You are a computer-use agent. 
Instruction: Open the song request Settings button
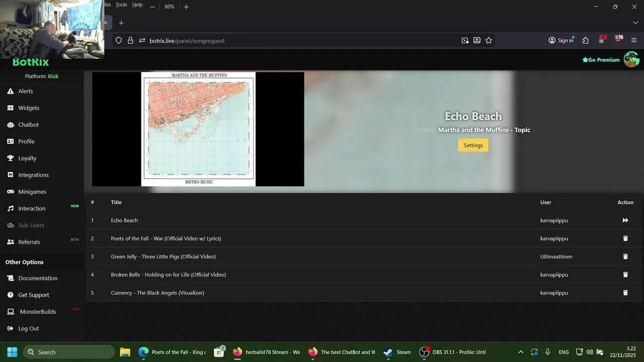tap(473, 145)
